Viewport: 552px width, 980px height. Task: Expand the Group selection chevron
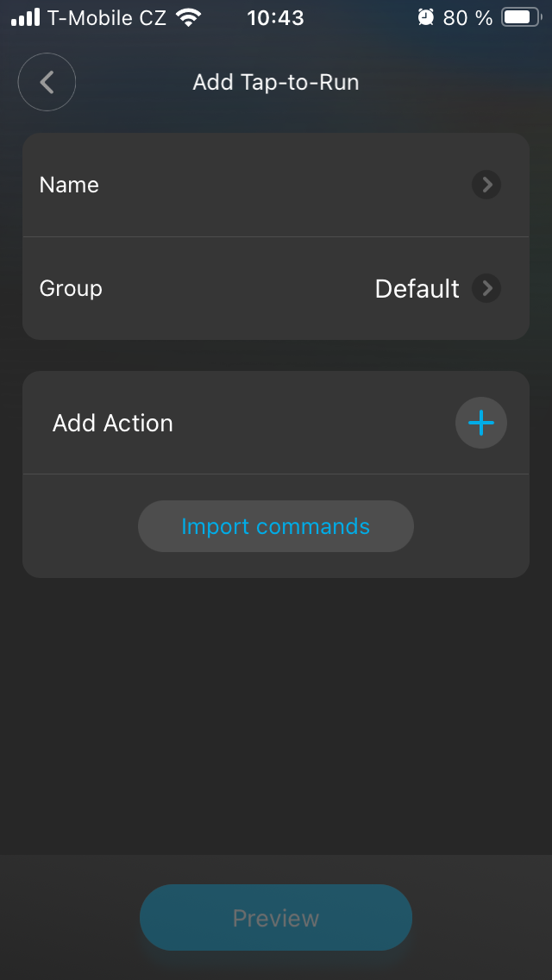[486, 288]
